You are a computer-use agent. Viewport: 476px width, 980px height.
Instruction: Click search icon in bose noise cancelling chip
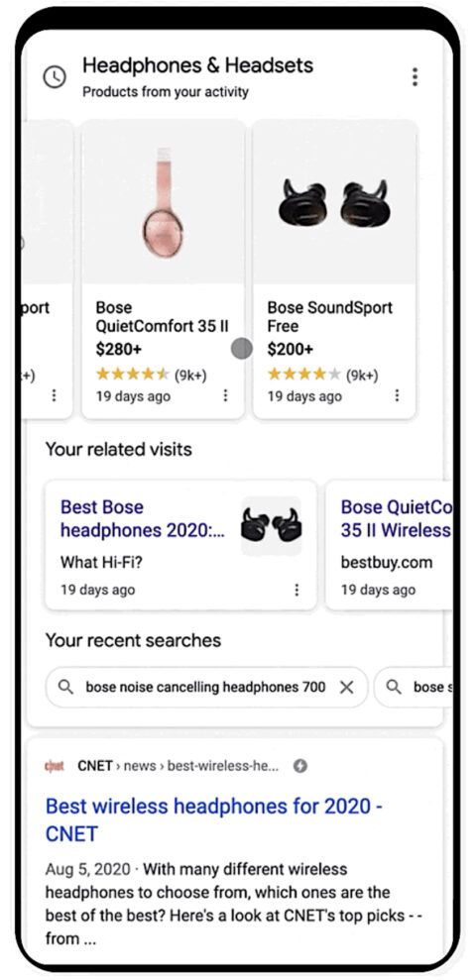point(65,687)
